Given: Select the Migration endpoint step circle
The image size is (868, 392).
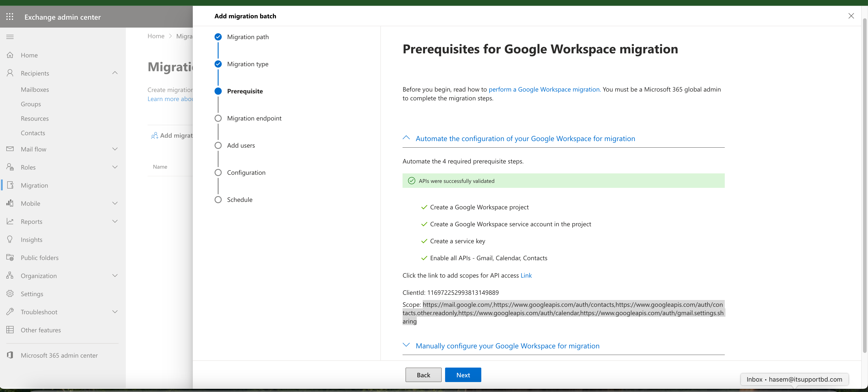Looking at the screenshot, I should (x=218, y=118).
